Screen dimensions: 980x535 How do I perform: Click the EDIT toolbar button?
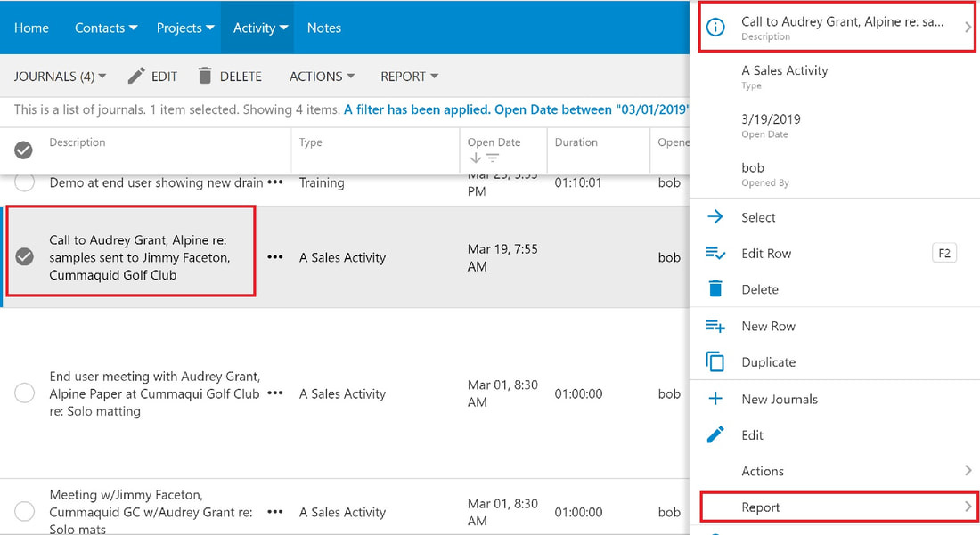152,77
